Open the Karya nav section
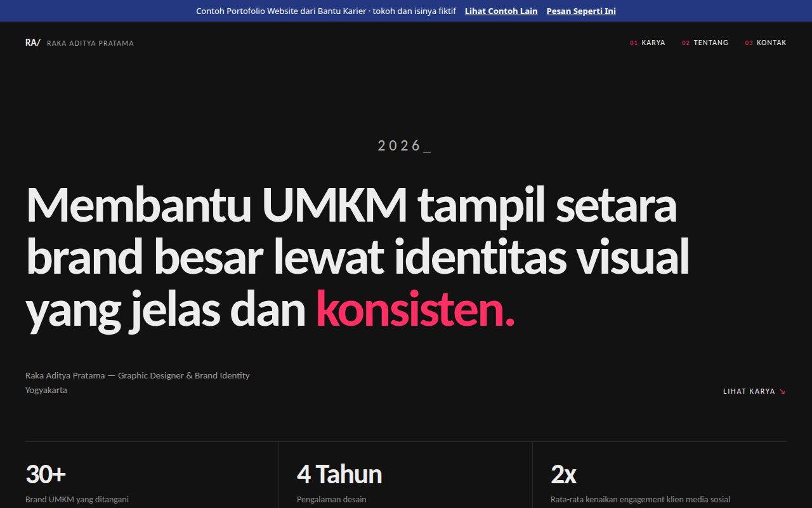Viewport: 812px width, 508px height. click(648, 43)
